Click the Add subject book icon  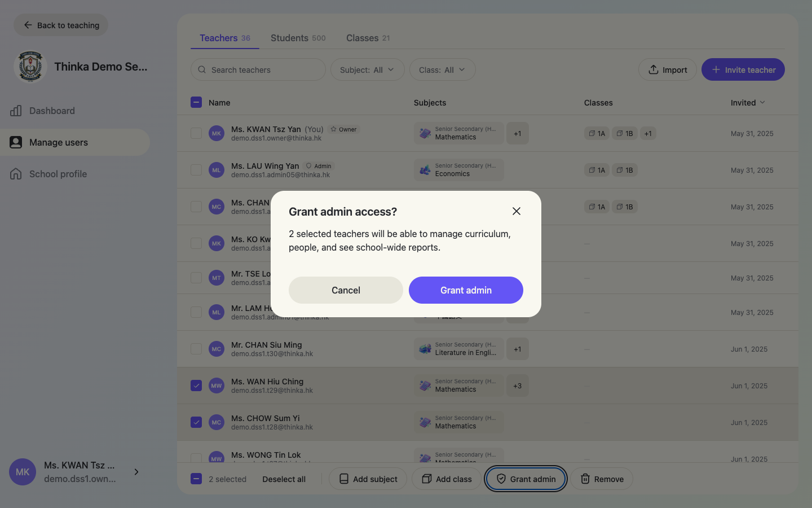click(343, 479)
